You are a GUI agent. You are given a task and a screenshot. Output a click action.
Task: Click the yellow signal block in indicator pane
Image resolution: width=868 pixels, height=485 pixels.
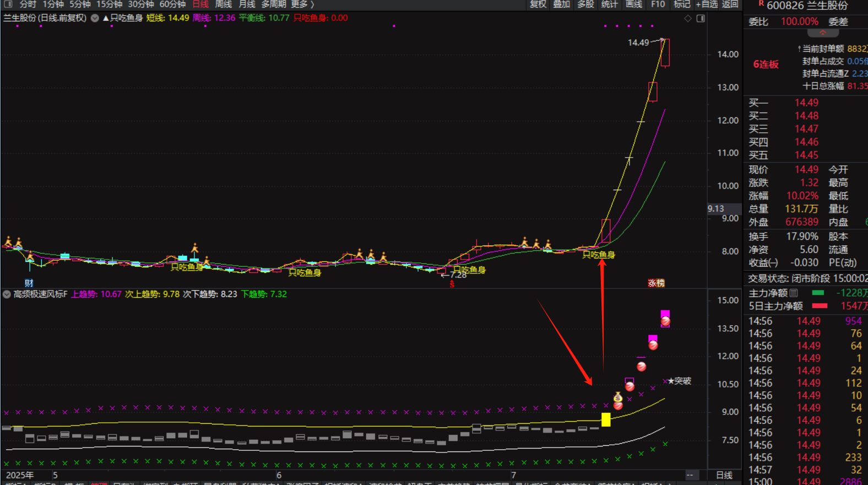606,419
